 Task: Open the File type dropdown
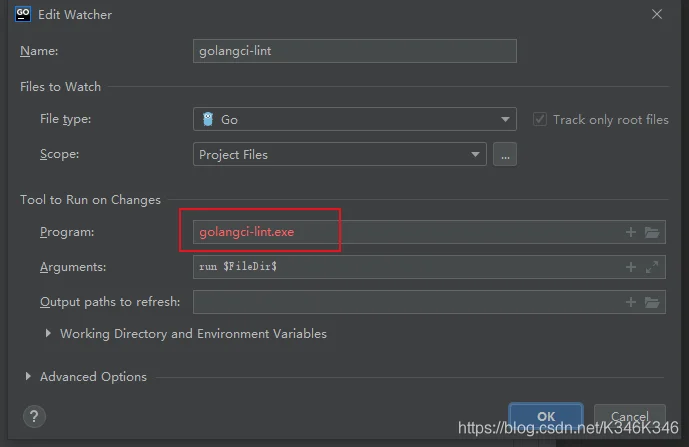pyautogui.click(x=355, y=119)
